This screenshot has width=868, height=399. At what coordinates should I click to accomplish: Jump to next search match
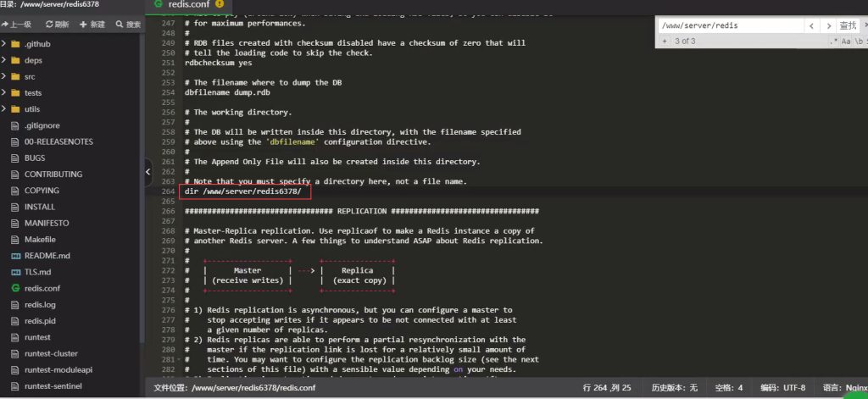(829, 26)
